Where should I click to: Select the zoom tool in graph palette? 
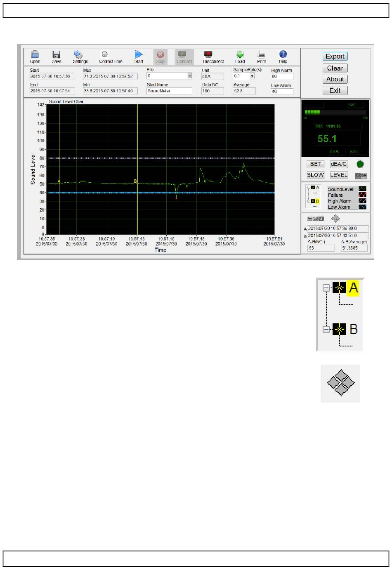tap(316, 219)
